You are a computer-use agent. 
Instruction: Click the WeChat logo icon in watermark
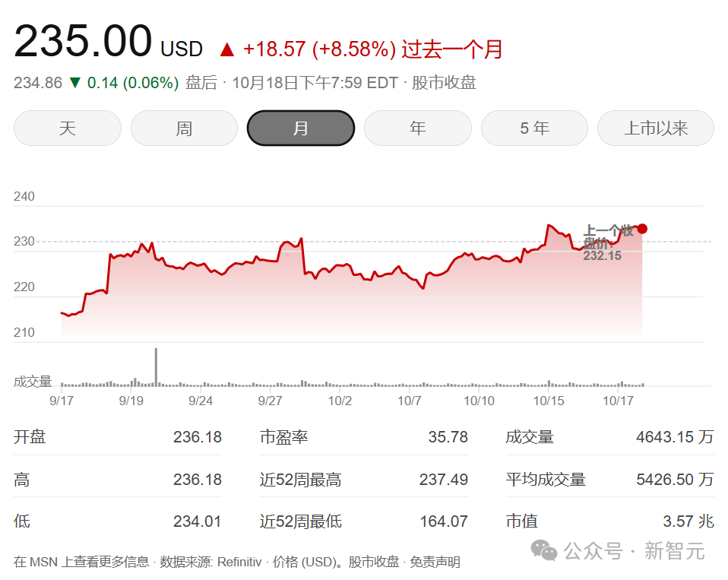tap(543, 550)
